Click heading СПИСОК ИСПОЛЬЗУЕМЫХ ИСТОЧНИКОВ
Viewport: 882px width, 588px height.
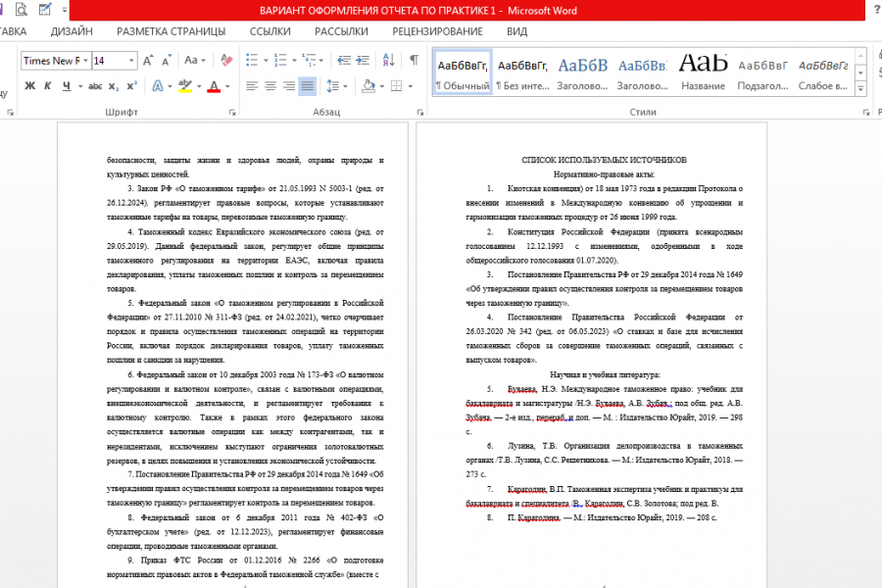click(604, 160)
